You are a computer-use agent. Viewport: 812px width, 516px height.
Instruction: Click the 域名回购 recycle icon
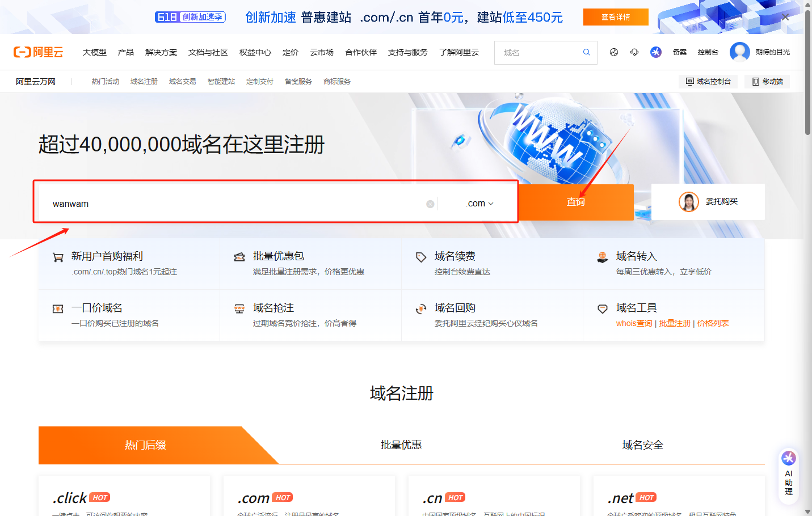click(x=421, y=309)
